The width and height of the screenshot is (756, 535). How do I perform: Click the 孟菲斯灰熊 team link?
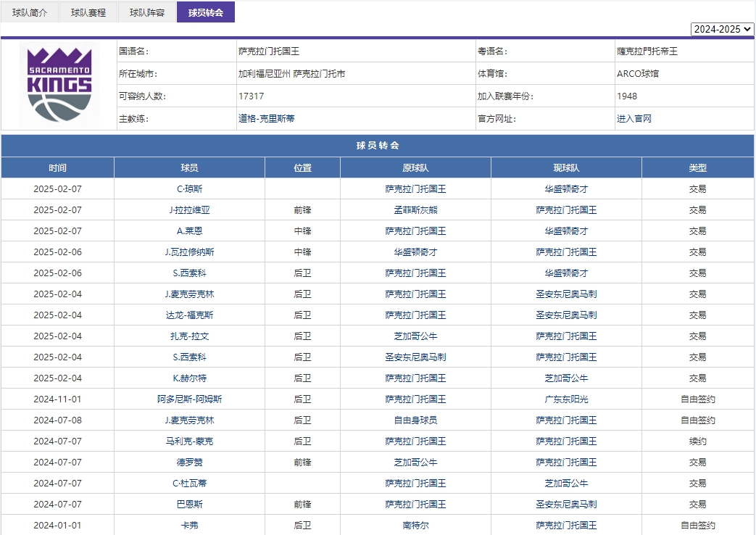tap(414, 210)
